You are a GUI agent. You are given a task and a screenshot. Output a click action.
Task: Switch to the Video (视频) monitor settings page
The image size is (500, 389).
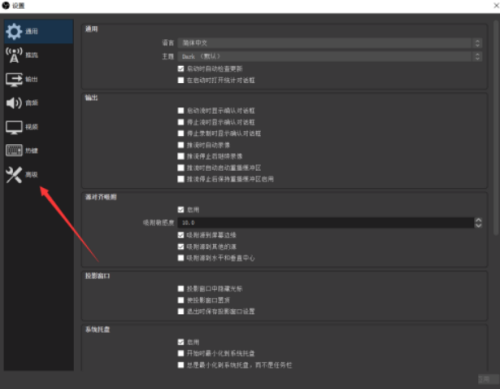click(x=39, y=127)
